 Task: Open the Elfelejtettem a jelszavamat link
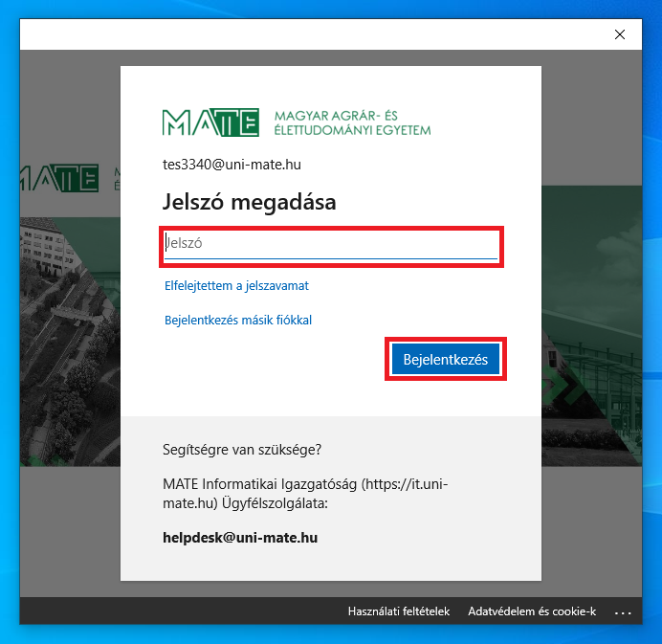coord(236,285)
